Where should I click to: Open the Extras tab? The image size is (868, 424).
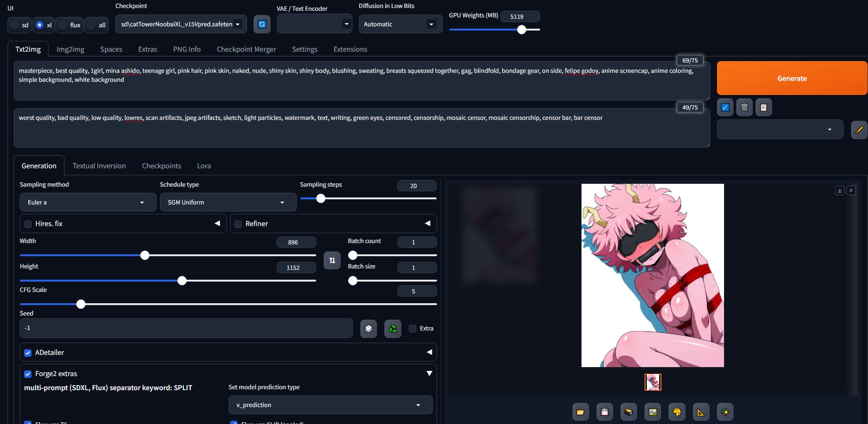pyautogui.click(x=148, y=49)
